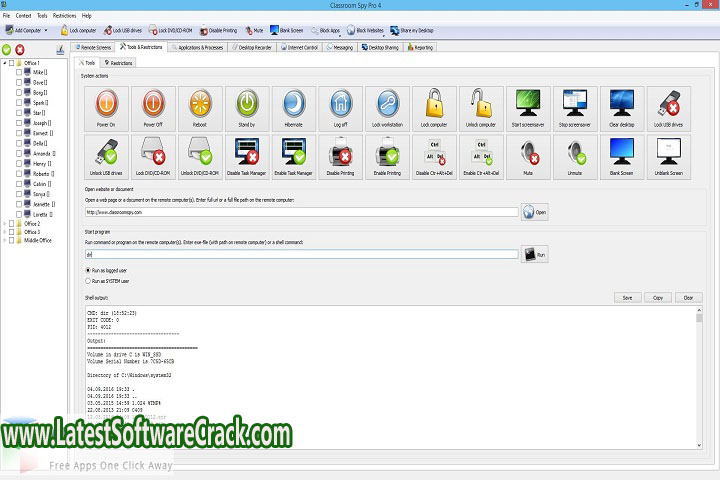
Task: Expand the Office 3 tree group
Action: 5,232
